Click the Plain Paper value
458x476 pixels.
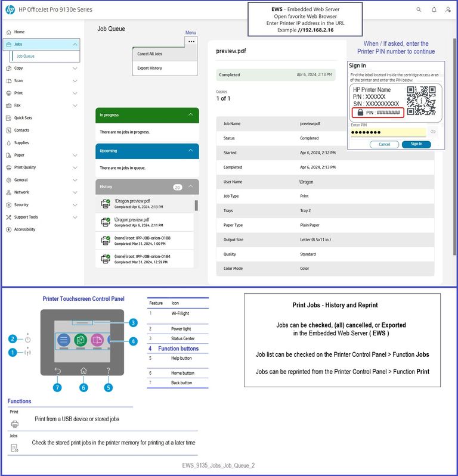tap(310, 225)
